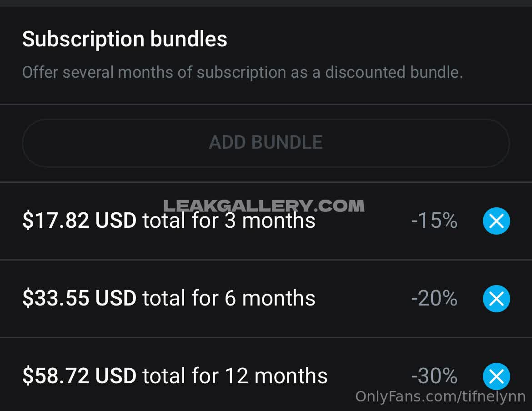The width and height of the screenshot is (532, 411).
Task: Click the $33.55 USD price
Action: [x=79, y=299]
